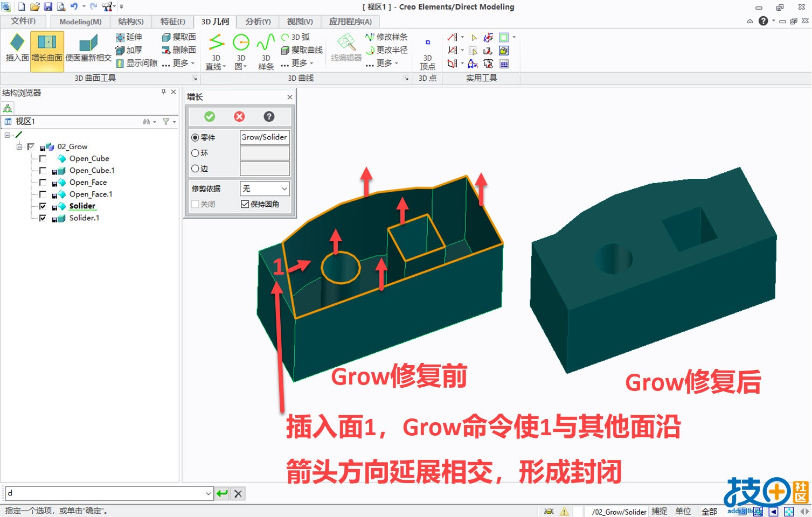
Task: Switch to the 特征(E) tab
Action: point(173,22)
